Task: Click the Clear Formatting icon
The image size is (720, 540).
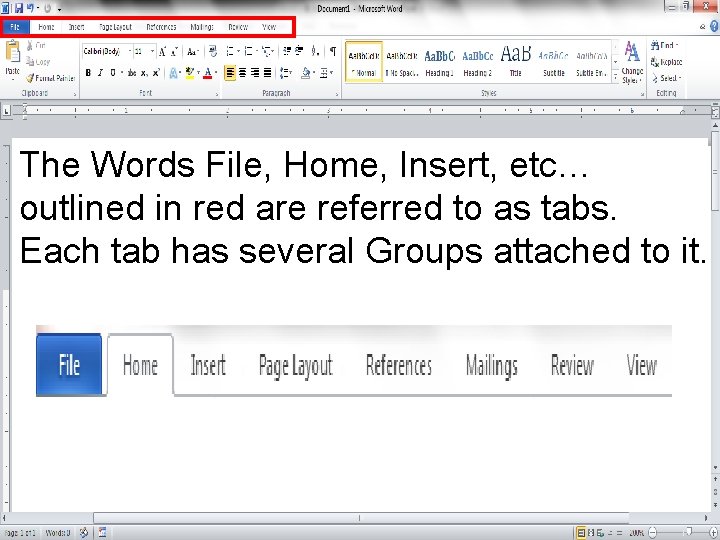Action: pos(213,51)
